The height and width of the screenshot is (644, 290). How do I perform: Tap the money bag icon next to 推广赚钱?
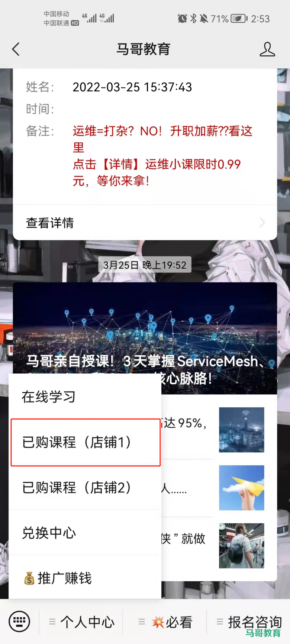tap(29, 578)
